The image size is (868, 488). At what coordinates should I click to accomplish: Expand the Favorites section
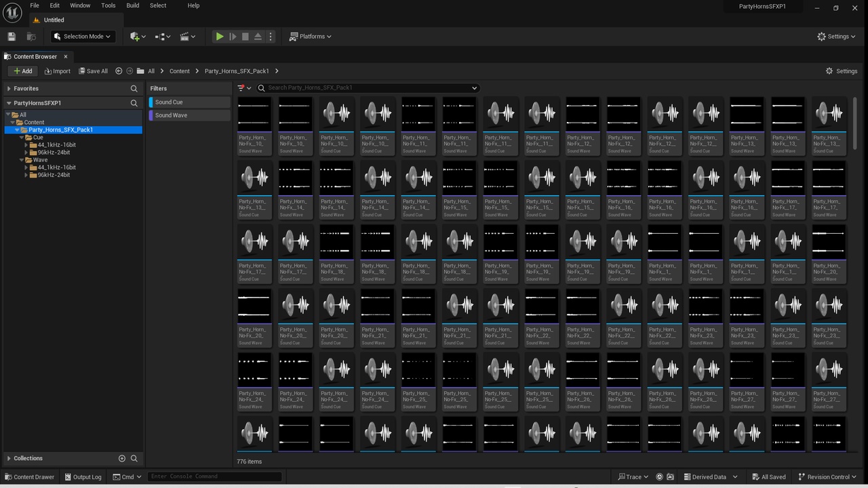(x=9, y=89)
